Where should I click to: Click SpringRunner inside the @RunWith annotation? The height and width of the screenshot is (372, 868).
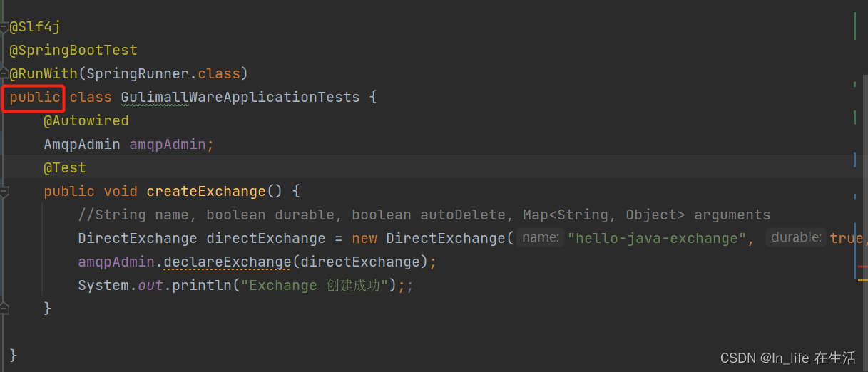click(x=138, y=73)
